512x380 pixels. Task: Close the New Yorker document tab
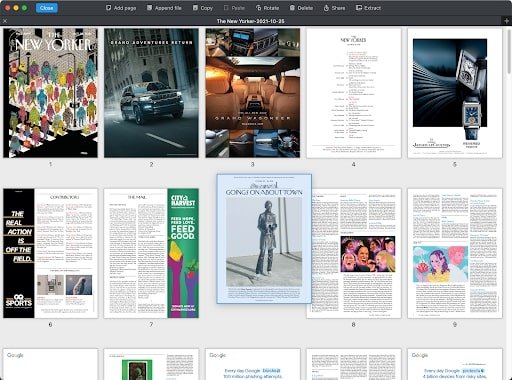coord(5,21)
